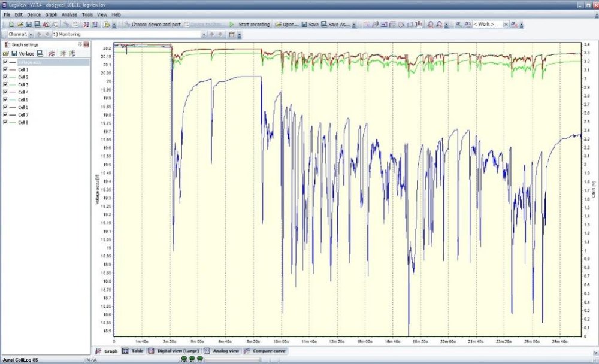This screenshot has width=599, height=364.
Task: Open the Channel selector dropdown
Action: (31, 34)
